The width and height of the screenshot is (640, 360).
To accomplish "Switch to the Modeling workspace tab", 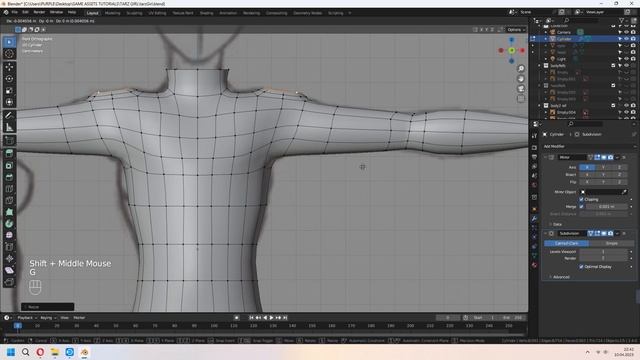I will click(x=113, y=13).
